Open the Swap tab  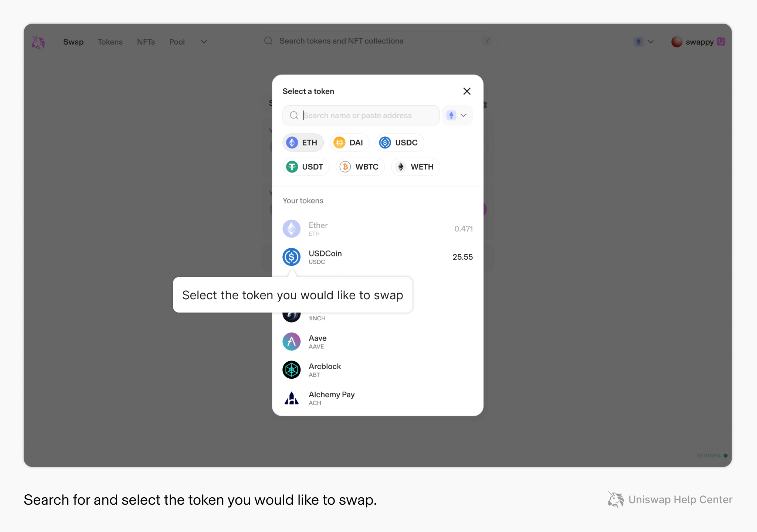tap(73, 42)
